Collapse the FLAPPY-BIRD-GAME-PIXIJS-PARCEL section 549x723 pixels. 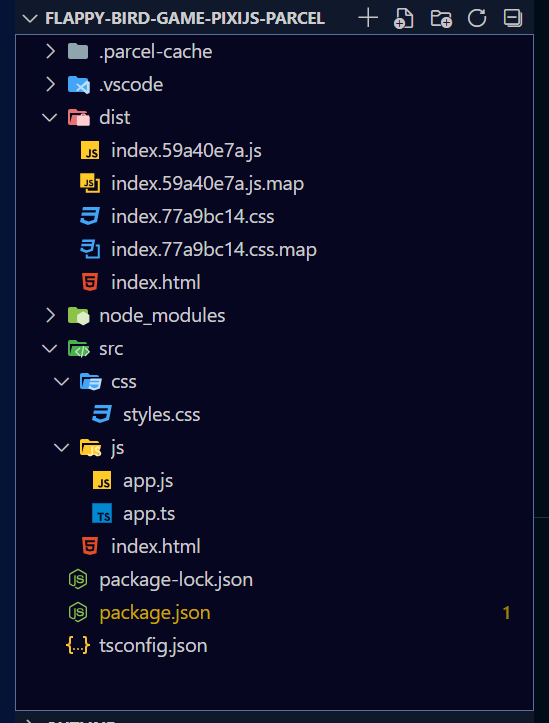30,19
